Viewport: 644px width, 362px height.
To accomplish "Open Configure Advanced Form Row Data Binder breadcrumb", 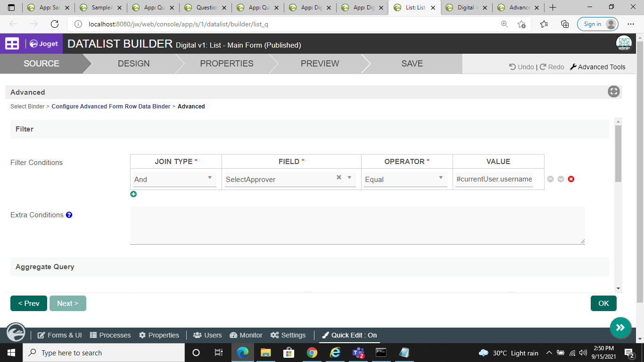I will (x=111, y=107).
